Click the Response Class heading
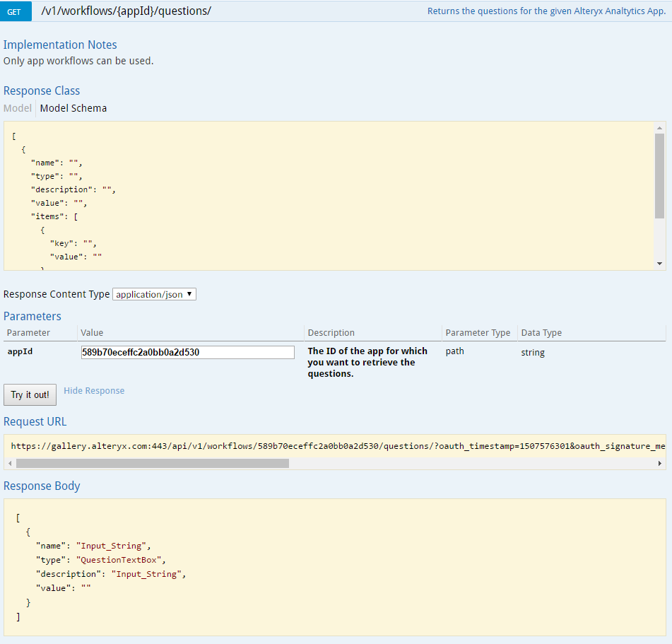 pos(42,90)
